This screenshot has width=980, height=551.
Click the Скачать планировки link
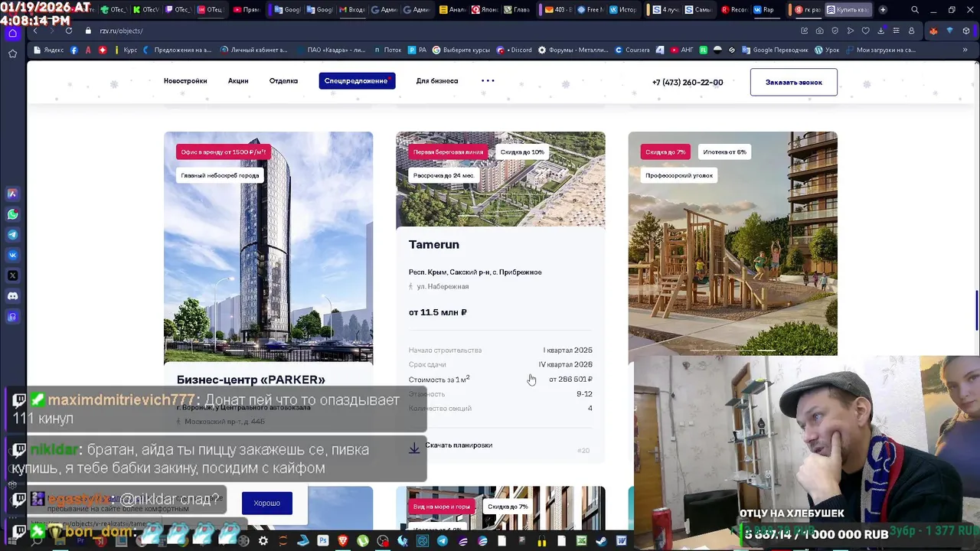pos(459,445)
